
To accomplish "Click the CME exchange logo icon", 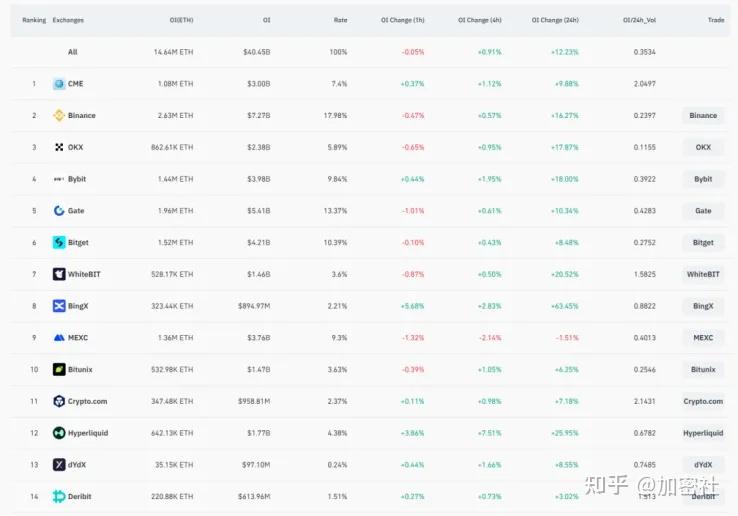I will pos(59,84).
